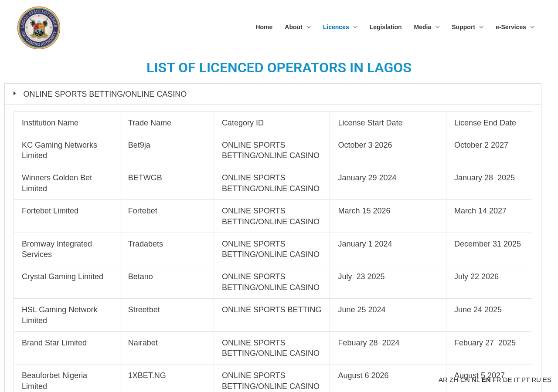
Task: Switch language to IT
Action: [x=517, y=380]
